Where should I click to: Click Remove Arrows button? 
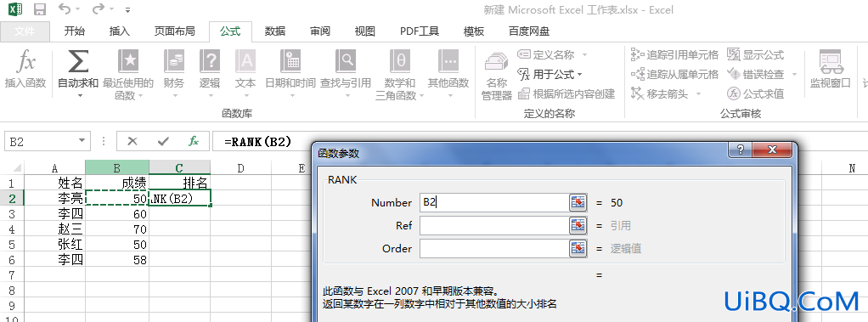click(660, 93)
